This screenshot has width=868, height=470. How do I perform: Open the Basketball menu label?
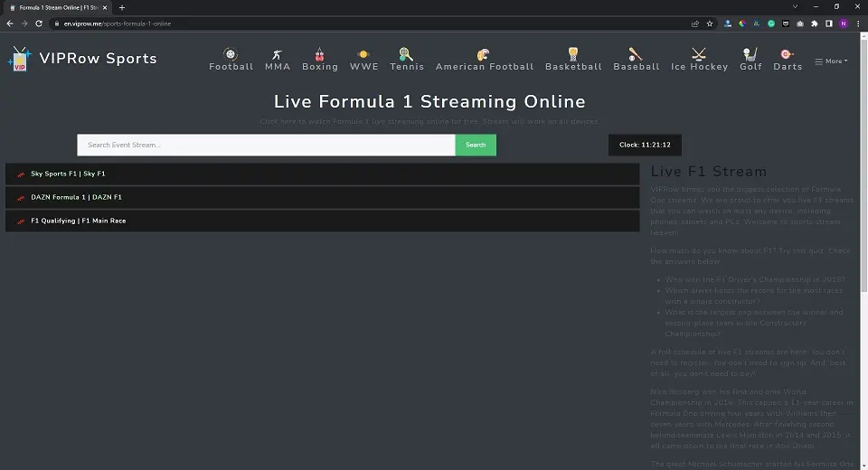pyautogui.click(x=573, y=66)
